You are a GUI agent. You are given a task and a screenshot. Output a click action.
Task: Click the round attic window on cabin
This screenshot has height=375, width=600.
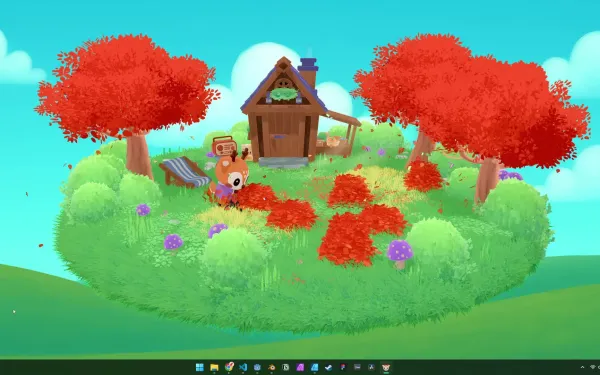(x=284, y=83)
